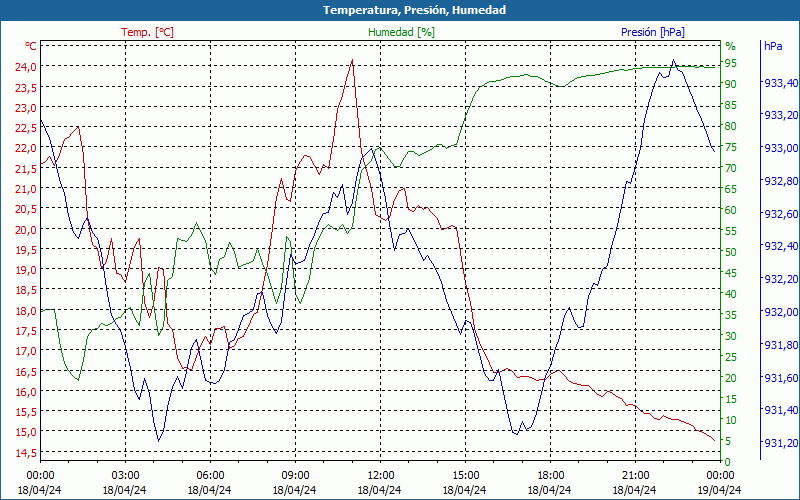Screen dimensions: 800x500
Task: Click the blue hPa axis unit label
Action: (773, 46)
